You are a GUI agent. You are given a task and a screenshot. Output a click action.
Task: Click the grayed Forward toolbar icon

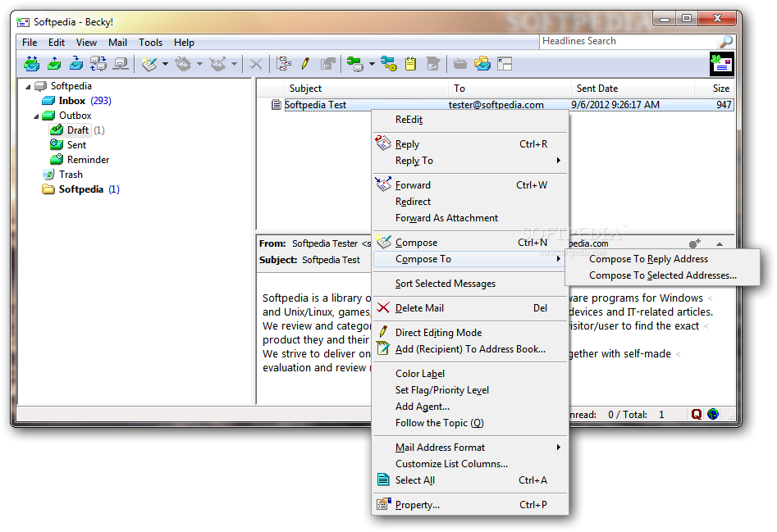(218, 64)
